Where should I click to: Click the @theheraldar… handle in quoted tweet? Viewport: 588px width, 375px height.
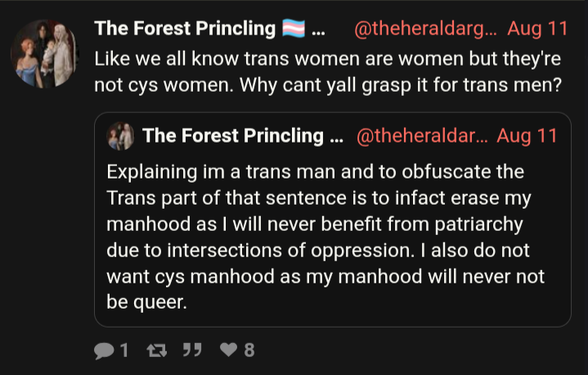click(422, 136)
